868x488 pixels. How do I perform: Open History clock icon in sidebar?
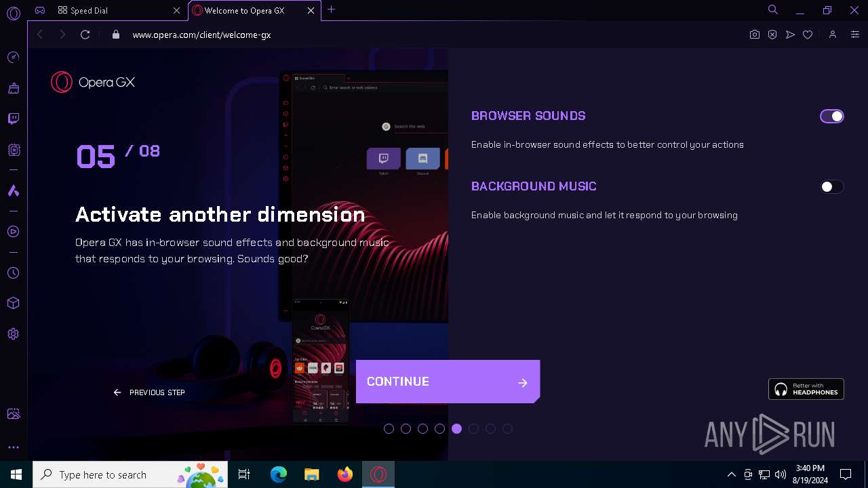click(x=13, y=273)
